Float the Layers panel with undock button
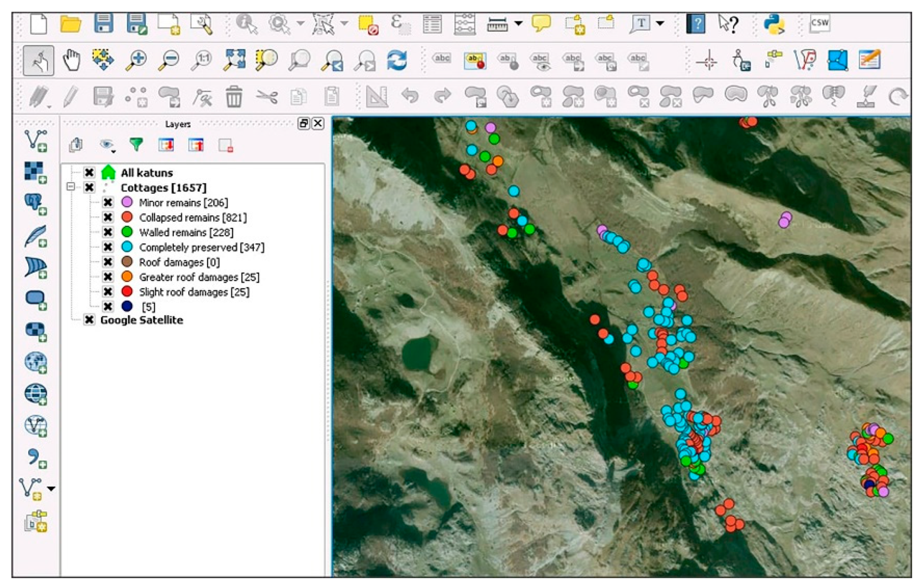Screen dimensions: 922x588 click(x=304, y=123)
